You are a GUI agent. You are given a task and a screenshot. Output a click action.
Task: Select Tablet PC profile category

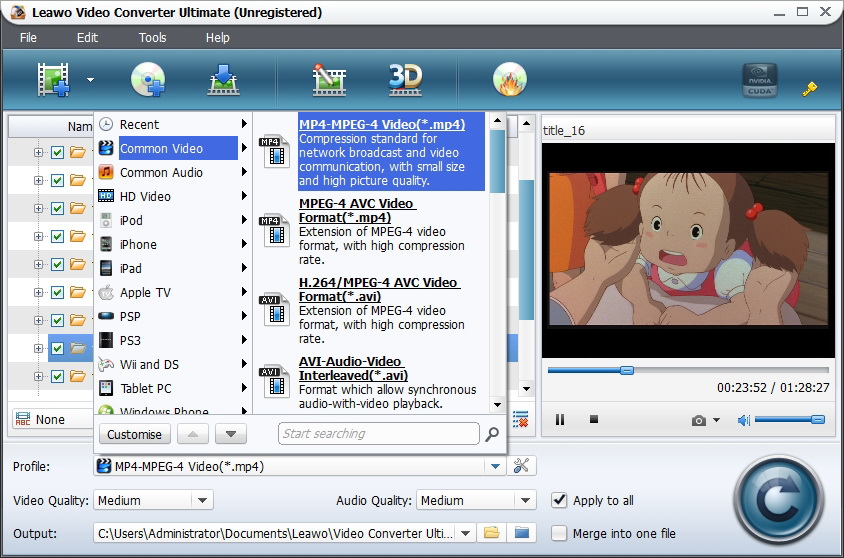coord(173,388)
